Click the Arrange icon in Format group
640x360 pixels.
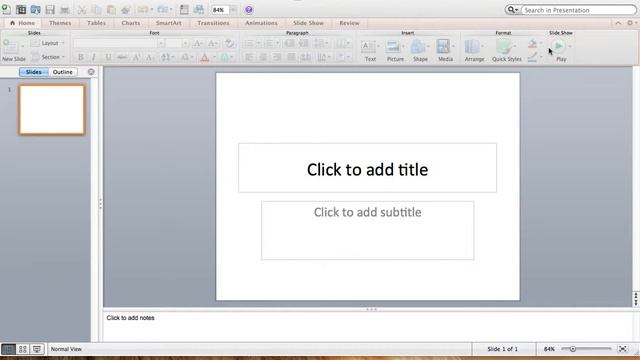tap(472, 47)
